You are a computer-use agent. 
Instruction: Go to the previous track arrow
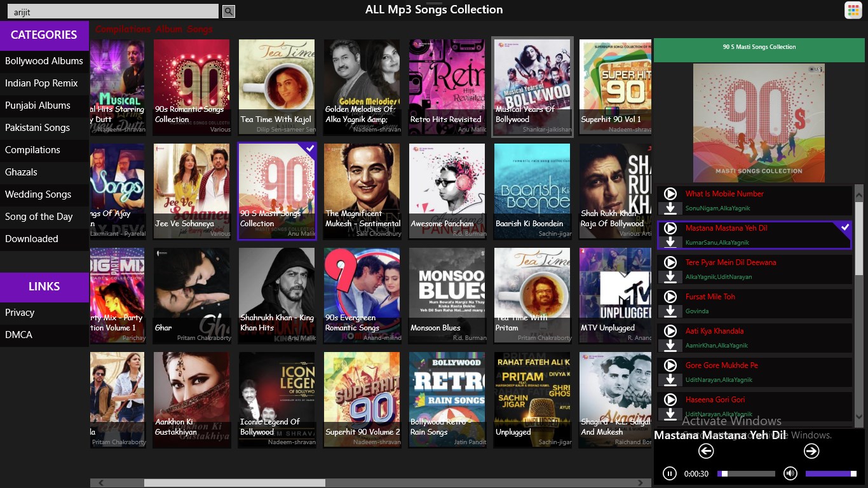[x=706, y=451]
